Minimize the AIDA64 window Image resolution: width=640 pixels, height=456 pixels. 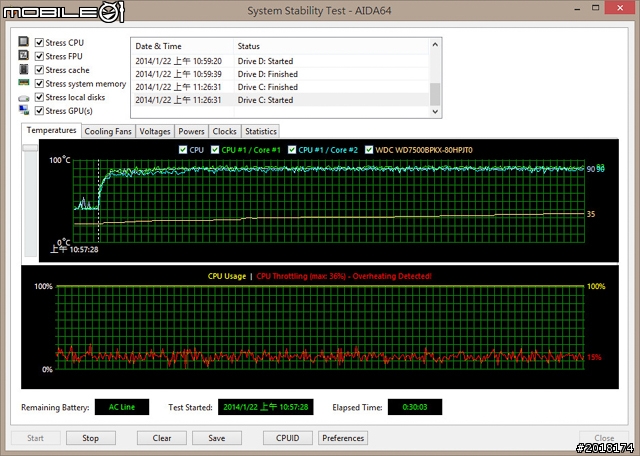coord(577,9)
